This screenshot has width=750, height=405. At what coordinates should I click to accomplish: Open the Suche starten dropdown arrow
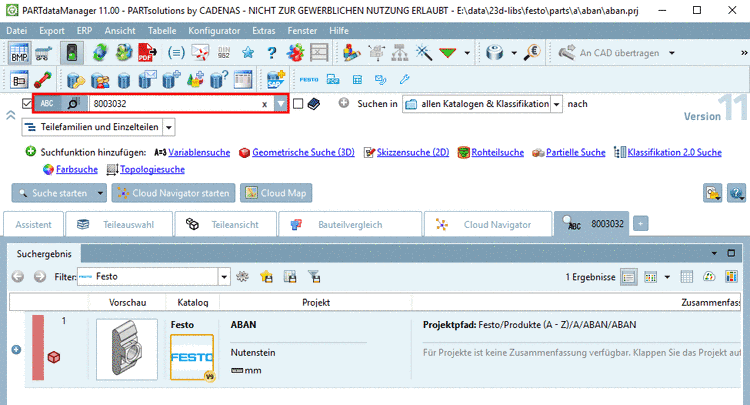[100, 193]
